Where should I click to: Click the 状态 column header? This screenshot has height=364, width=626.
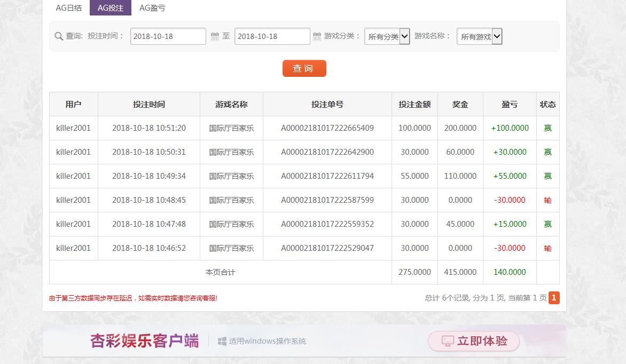(547, 105)
